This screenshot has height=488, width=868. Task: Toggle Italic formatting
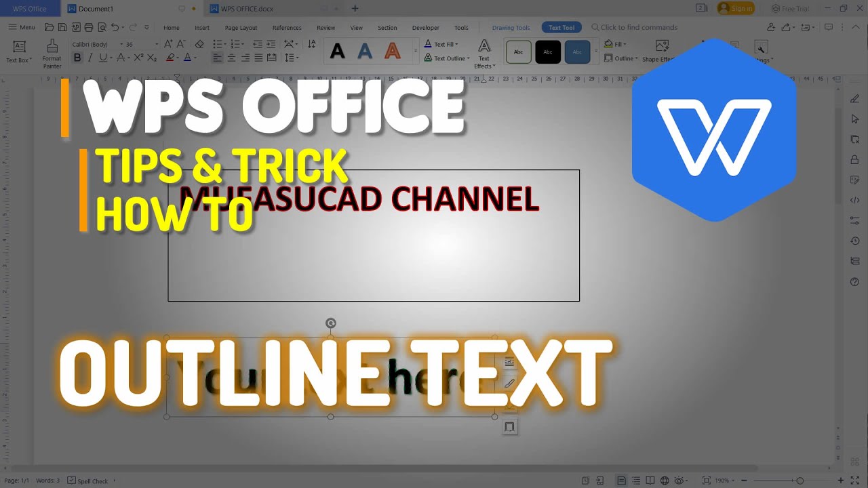click(x=90, y=58)
